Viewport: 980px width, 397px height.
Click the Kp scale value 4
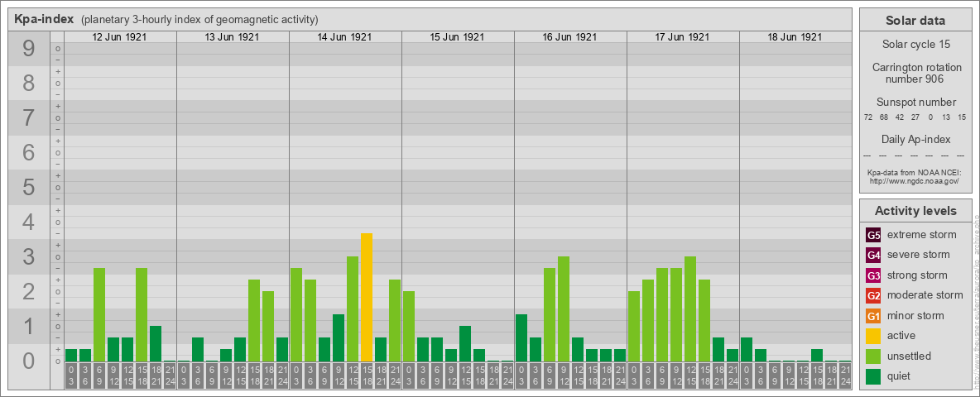29,222
